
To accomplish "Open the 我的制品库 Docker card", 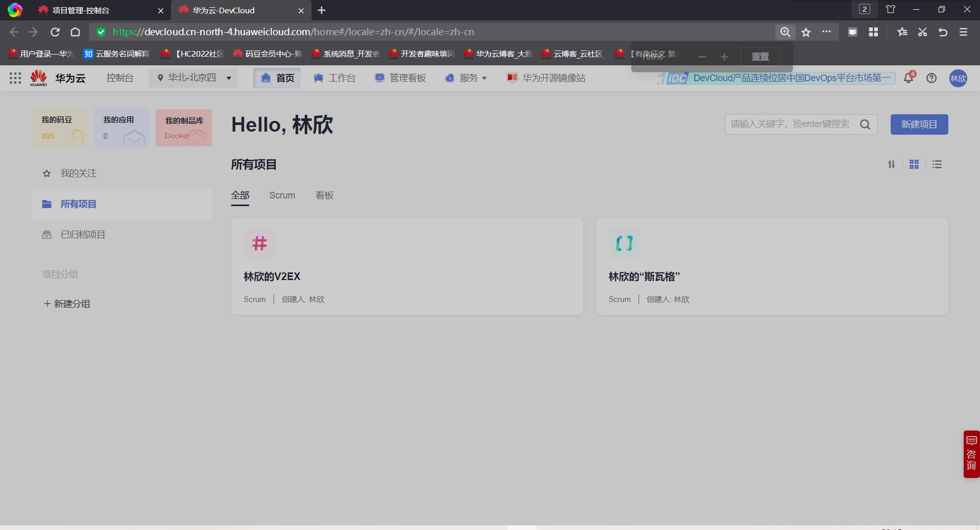I will click(x=184, y=128).
